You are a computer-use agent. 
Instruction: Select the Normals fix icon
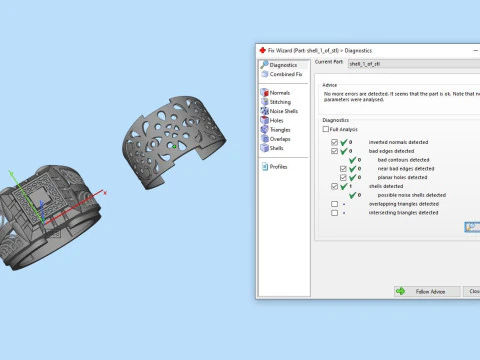(264, 92)
